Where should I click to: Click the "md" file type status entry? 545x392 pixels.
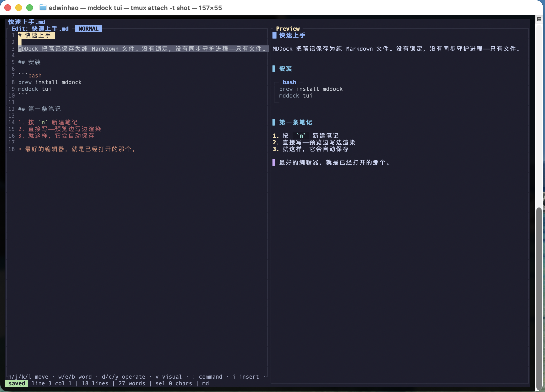coord(206,383)
